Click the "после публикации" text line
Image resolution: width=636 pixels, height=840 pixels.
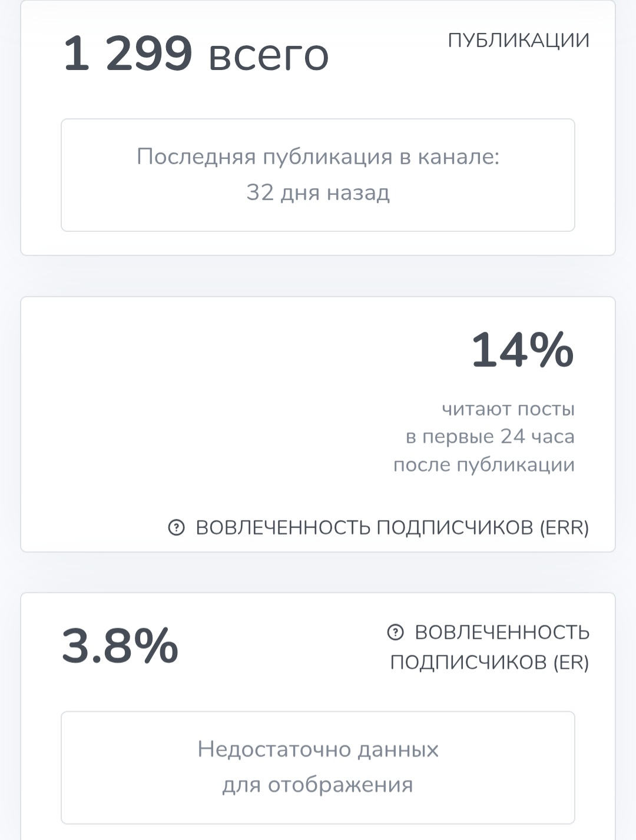[483, 464]
